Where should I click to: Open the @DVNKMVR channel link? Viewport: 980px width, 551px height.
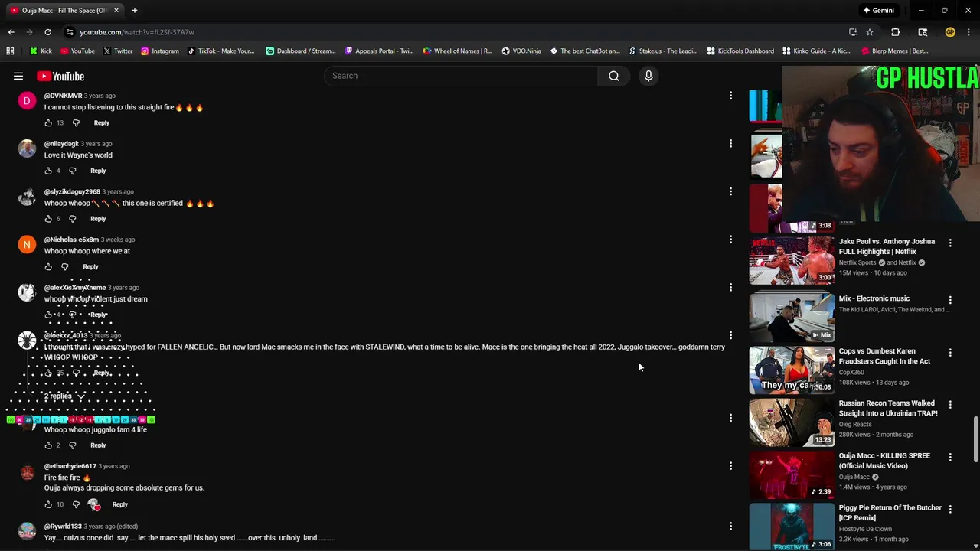(63, 96)
